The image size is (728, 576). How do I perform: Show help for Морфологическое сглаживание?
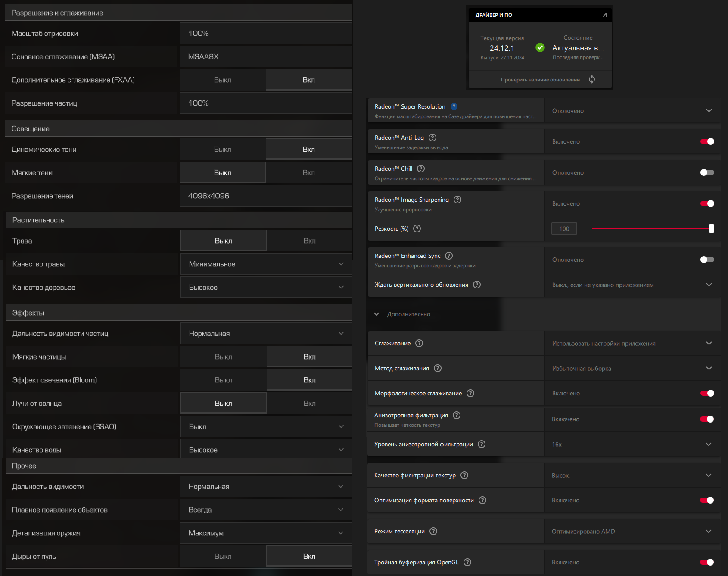click(x=470, y=393)
